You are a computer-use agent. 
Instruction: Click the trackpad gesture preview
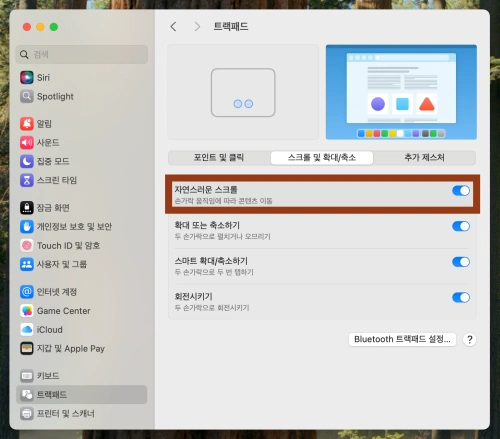pos(243,92)
